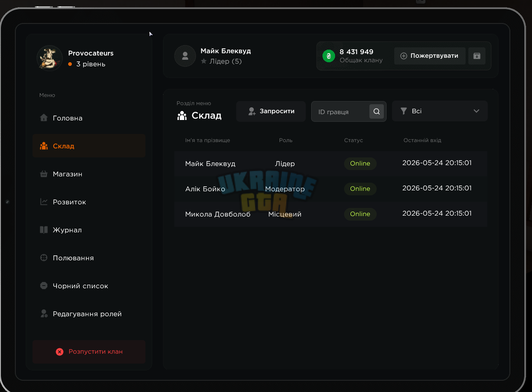Click the minus circle icon beside Чорний список
Viewport: 532px width, 392px height.
click(x=44, y=286)
